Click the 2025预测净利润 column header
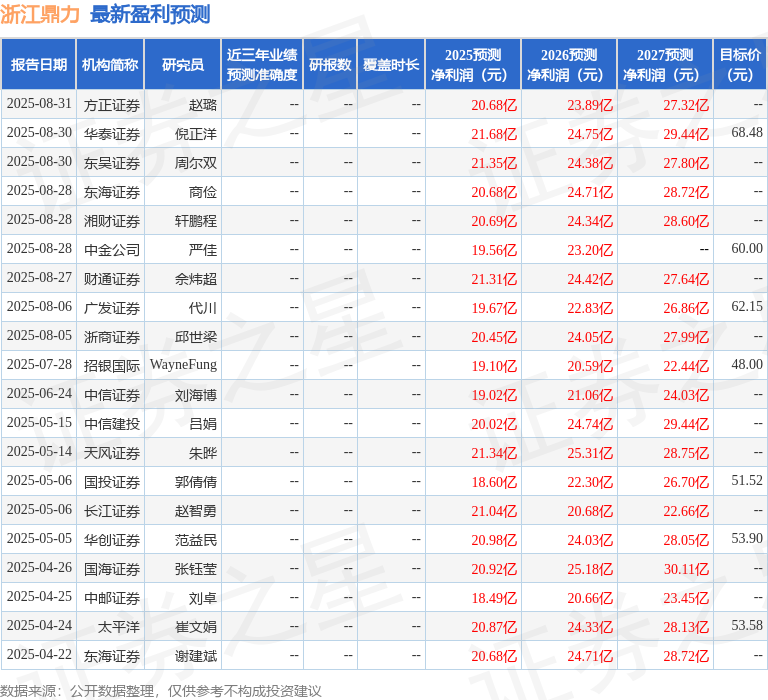The image size is (768, 700). tap(473, 65)
